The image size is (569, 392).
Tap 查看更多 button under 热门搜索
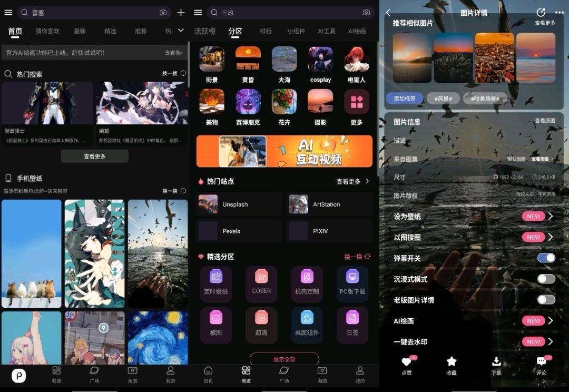coord(95,156)
